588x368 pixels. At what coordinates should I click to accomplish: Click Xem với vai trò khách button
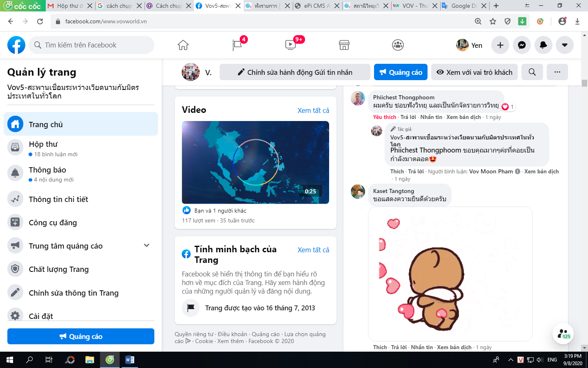[474, 72]
